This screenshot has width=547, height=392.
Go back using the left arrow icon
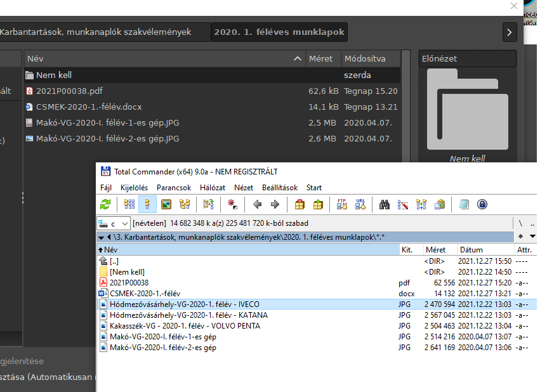click(257, 204)
